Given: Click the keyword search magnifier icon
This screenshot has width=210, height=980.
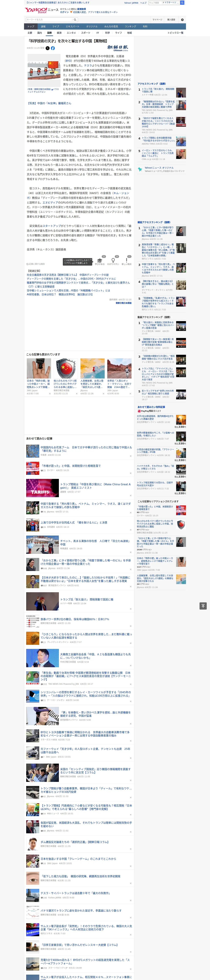Looking at the screenshot, I should click(x=75, y=20).
